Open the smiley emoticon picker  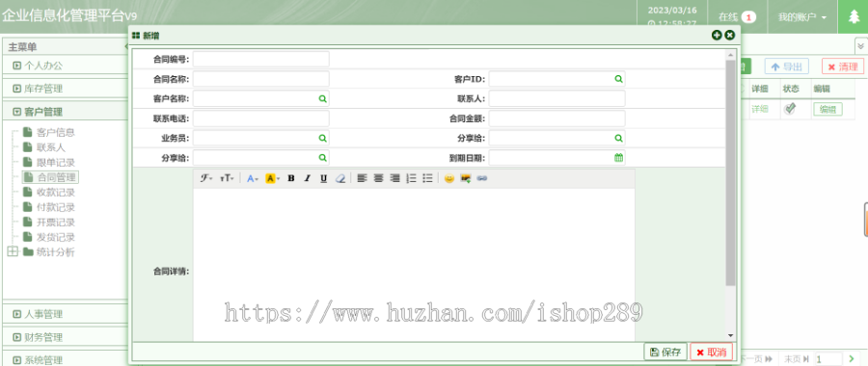point(449,178)
